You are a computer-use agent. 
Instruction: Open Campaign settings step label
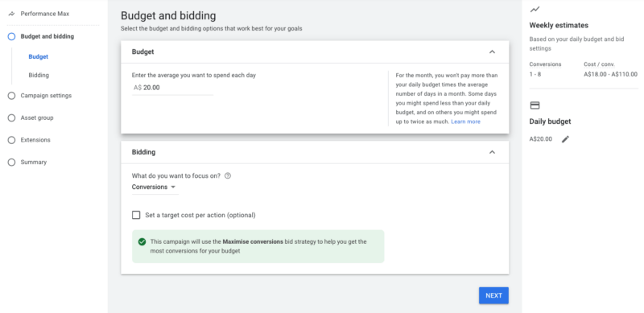point(46,96)
